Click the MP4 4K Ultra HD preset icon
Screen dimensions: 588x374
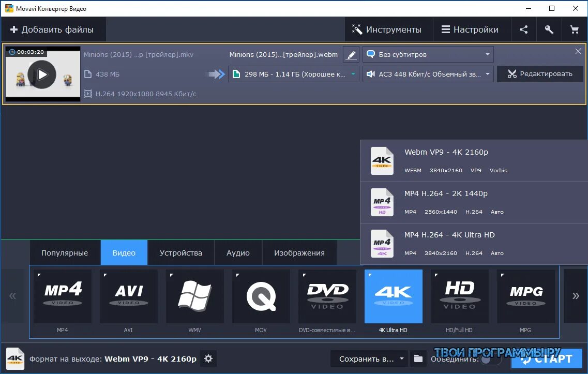point(382,244)
